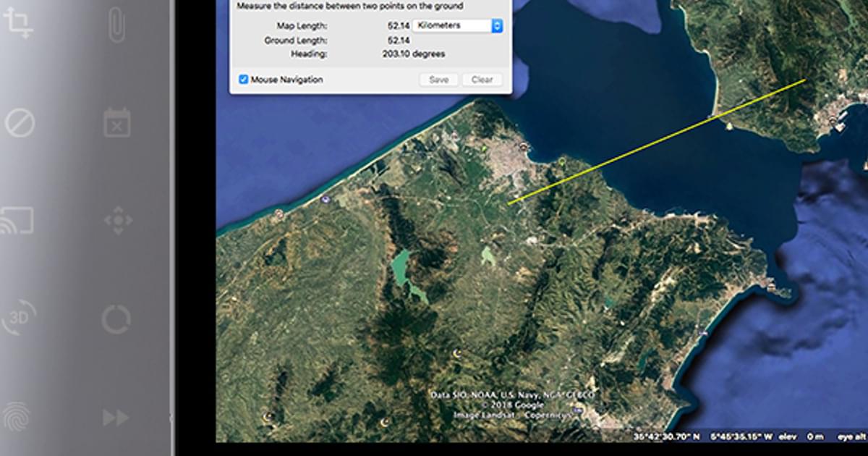Click the 3D rotation icon

pos(19,318)
